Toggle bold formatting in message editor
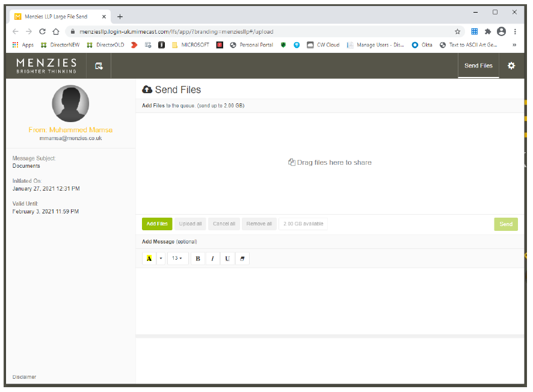Screen dimensions: 533x392 click(x=198, y=259)
